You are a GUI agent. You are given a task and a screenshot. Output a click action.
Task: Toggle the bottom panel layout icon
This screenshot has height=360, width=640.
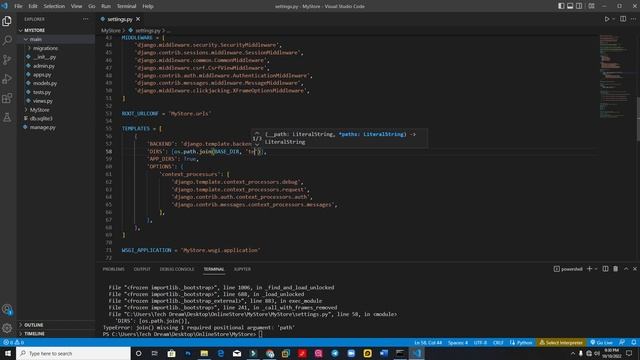[570, 6]
